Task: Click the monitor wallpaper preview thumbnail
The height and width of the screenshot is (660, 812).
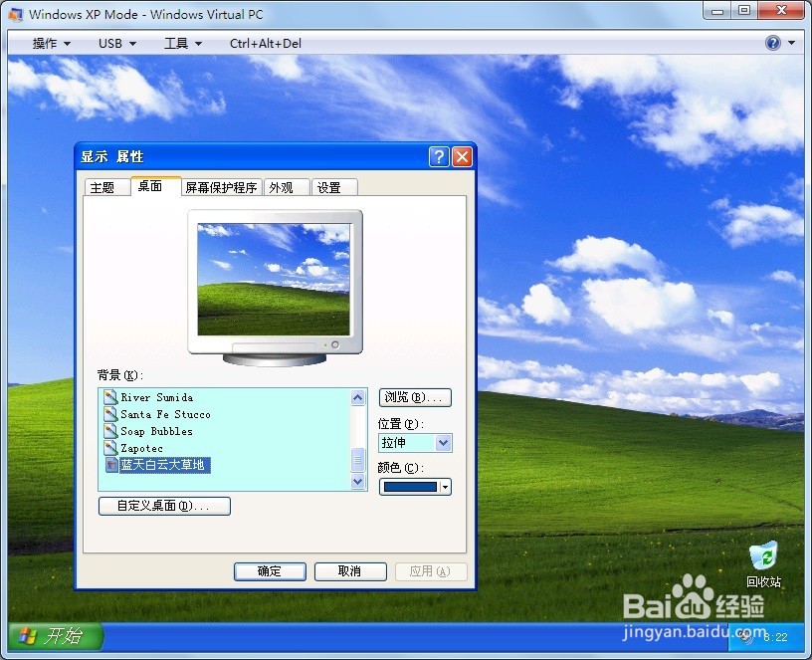Action: coord(274,279)
